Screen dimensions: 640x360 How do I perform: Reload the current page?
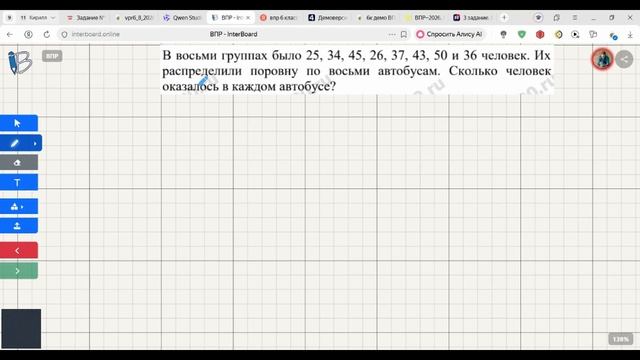click(47, 34)
